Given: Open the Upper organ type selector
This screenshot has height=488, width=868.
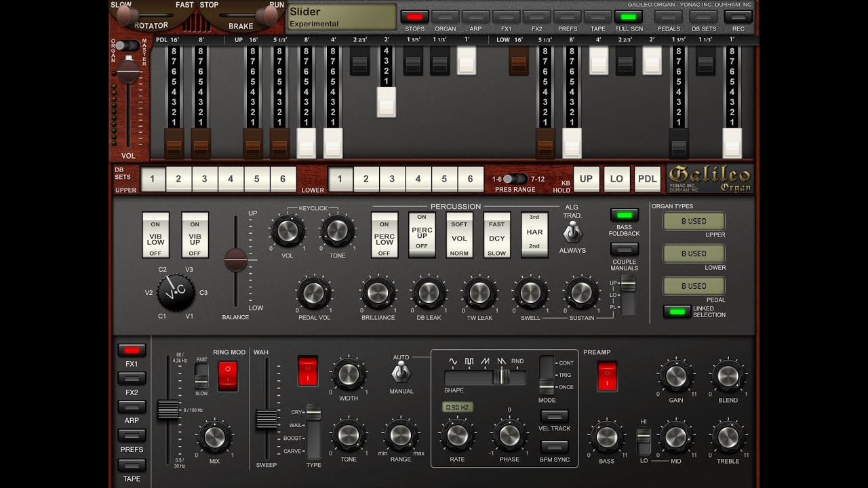Looking at the screenshot, I should click(x=694, y=222).
